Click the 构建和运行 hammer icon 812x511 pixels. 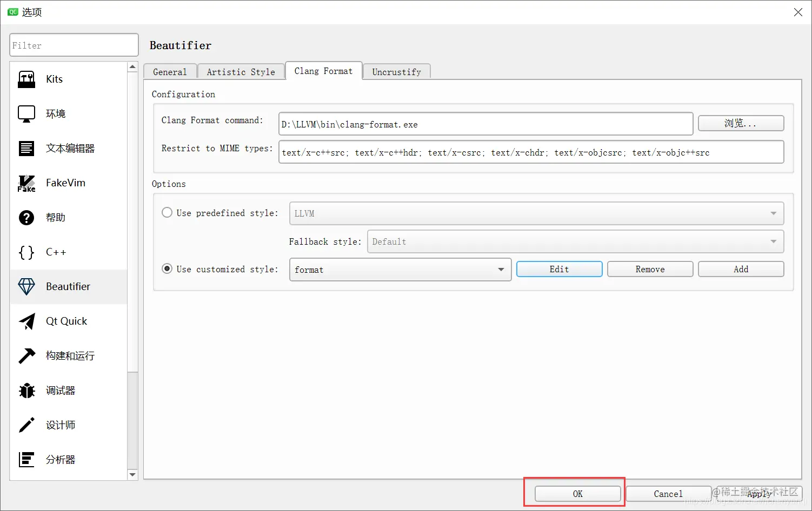tap(26, 356)
